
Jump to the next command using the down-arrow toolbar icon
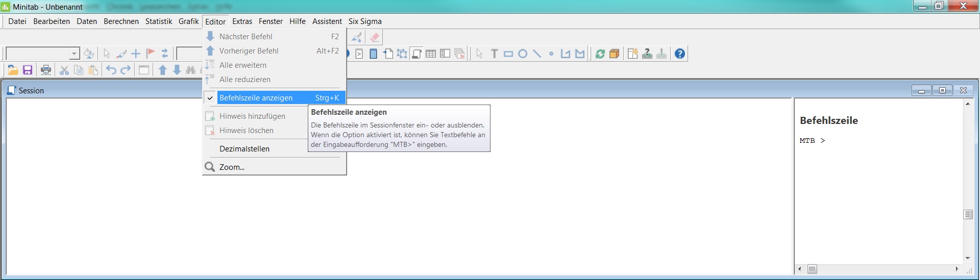pyautogui.click(x=177, y=70)
